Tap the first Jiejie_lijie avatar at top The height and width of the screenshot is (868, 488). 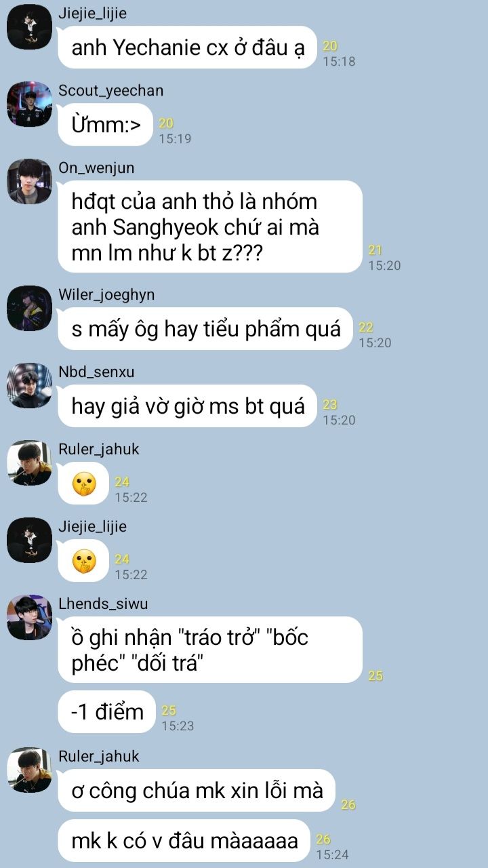[29, 26]
